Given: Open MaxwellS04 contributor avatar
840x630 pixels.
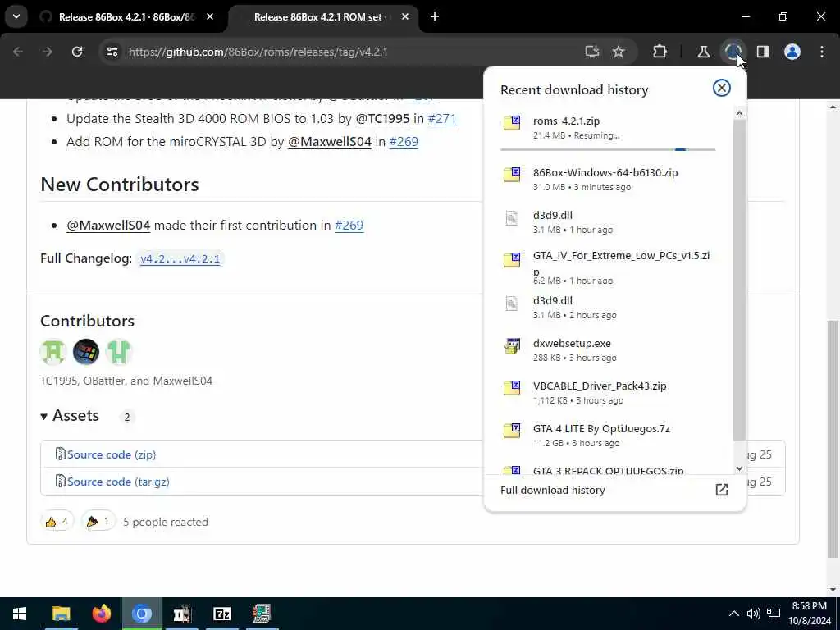Looking at the screenshot, I should (118, 352).
